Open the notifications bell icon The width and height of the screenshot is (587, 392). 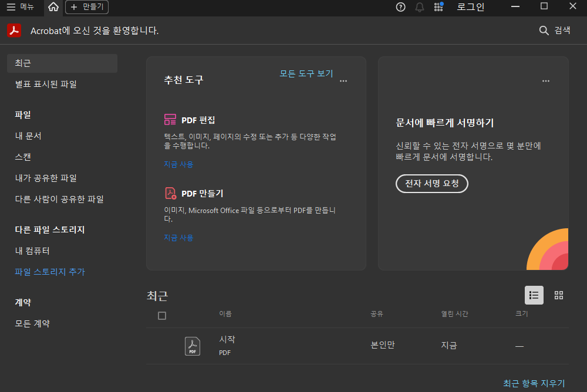pos(420,7)
